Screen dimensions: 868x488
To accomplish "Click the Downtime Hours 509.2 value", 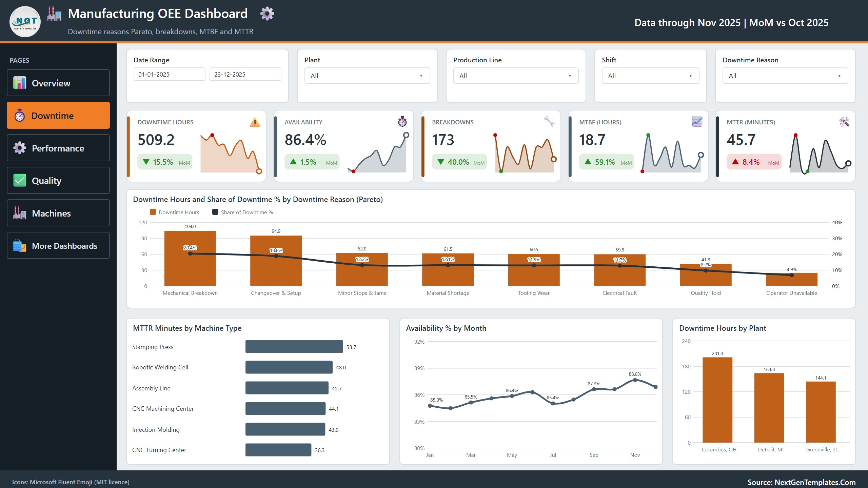I will [x=156, y=140].
